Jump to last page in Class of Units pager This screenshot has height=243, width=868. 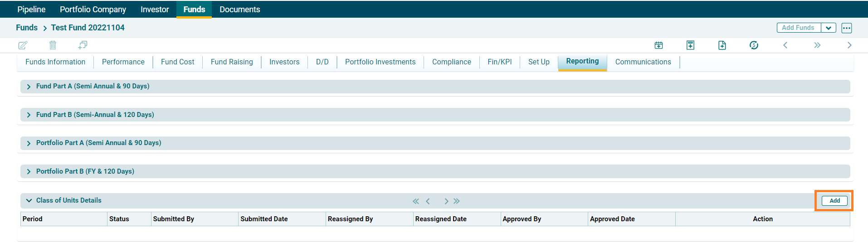457,201
